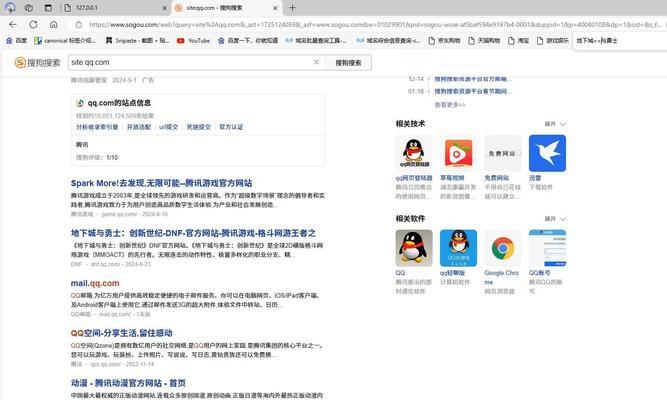This screenshot has width=667, height=400.
Task: Open the YouTube bookmark
Action: [194, 40]
